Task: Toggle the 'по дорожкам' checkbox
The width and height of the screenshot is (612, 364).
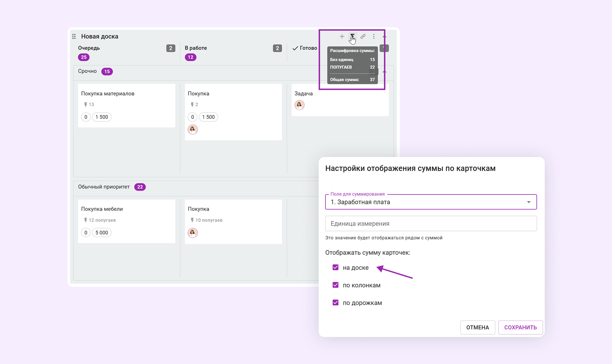Action: coord(335,303)
